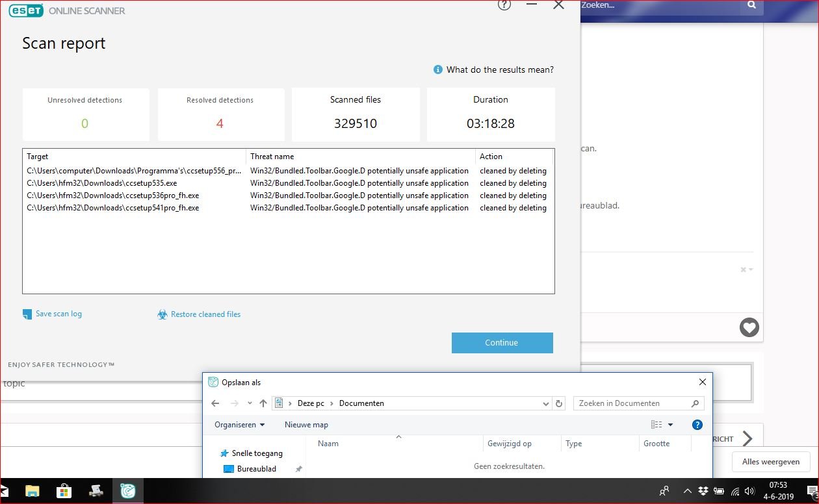Open the save dialog help icon
Image resolution: width=819 pixels, height=504 pixels.
pyautogui.click(x=697, y=425)
